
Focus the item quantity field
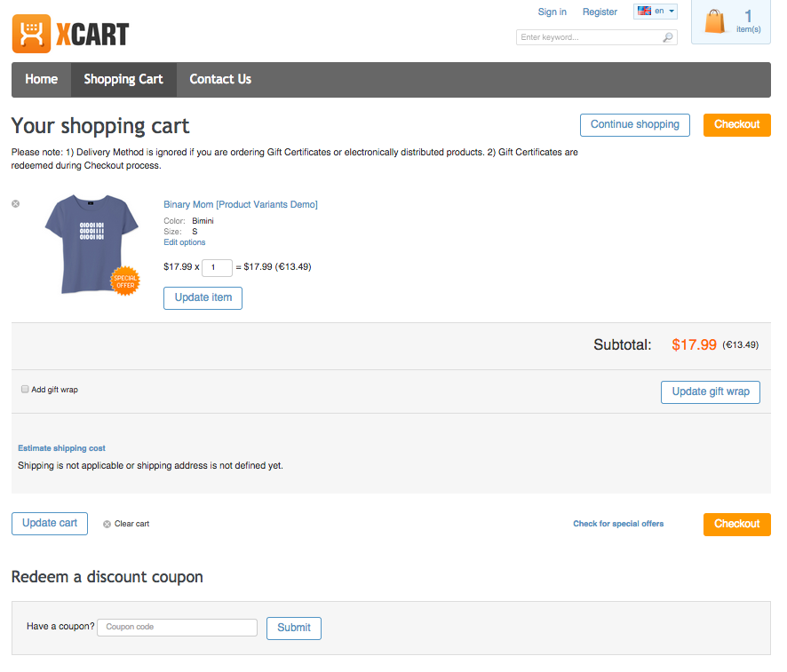[x=217, y=268]
